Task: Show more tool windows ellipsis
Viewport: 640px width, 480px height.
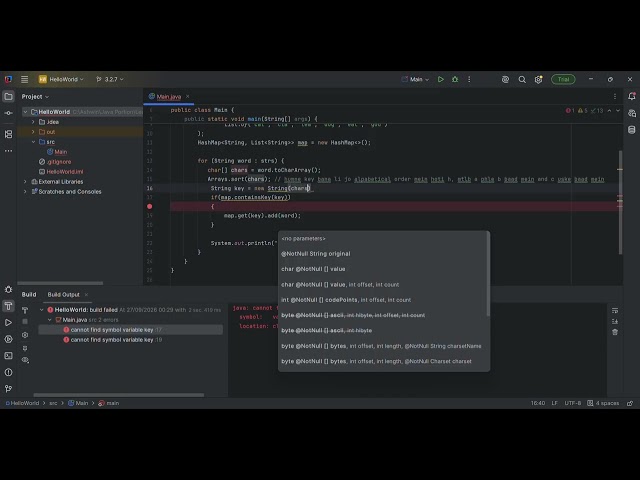Action: pos(8,151)
